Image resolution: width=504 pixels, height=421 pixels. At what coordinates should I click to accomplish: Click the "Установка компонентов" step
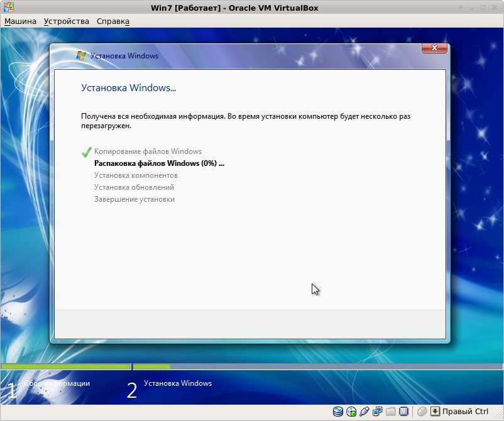point(136,175)
